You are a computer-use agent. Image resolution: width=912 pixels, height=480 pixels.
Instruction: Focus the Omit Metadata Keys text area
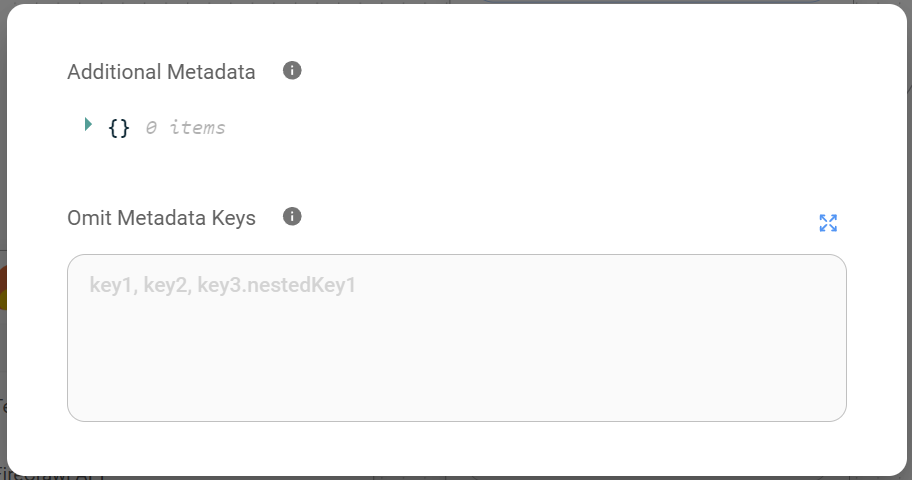[456, 337]
